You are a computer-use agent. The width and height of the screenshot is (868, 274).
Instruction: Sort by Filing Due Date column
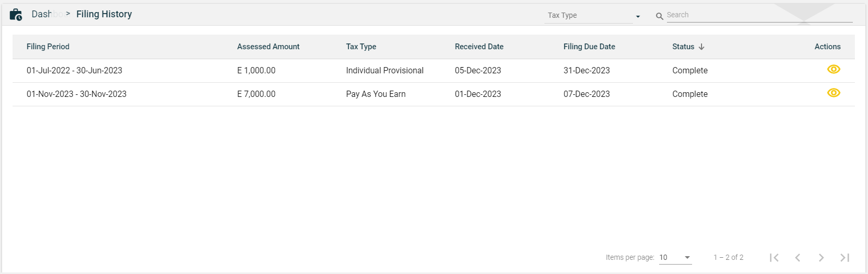coord(589,47)
